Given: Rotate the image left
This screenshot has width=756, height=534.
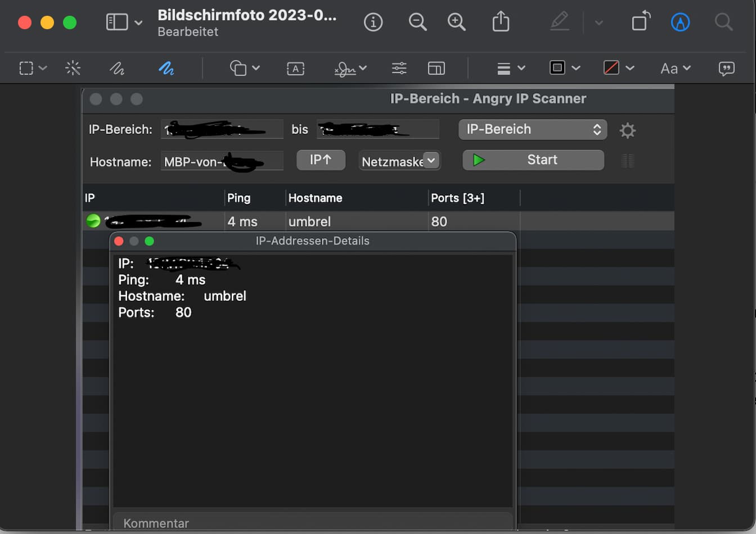Looking at the screenshot, I should click(x=641, y=22).
